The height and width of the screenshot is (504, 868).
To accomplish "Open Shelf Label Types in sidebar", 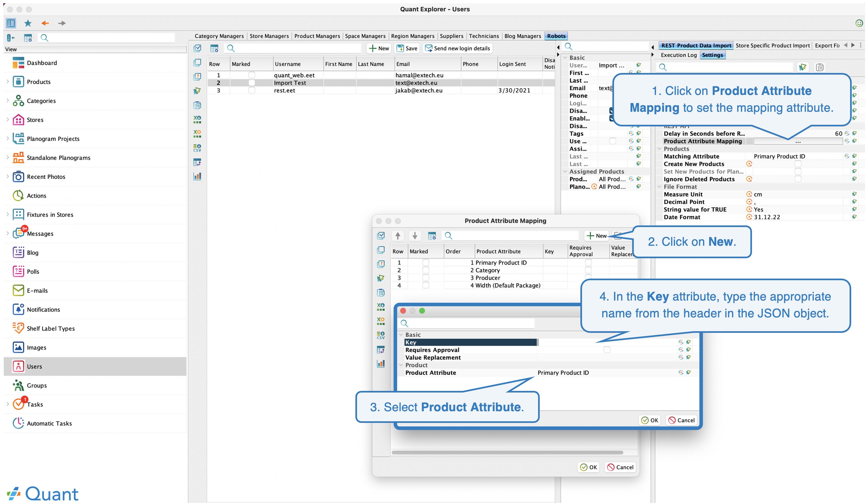I will click(x=51, y=328).
